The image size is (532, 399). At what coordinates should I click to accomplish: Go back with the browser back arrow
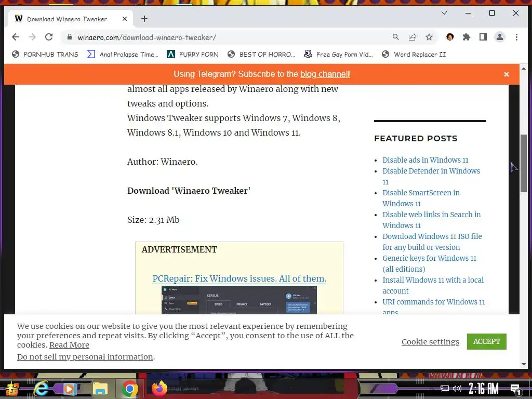16,37
